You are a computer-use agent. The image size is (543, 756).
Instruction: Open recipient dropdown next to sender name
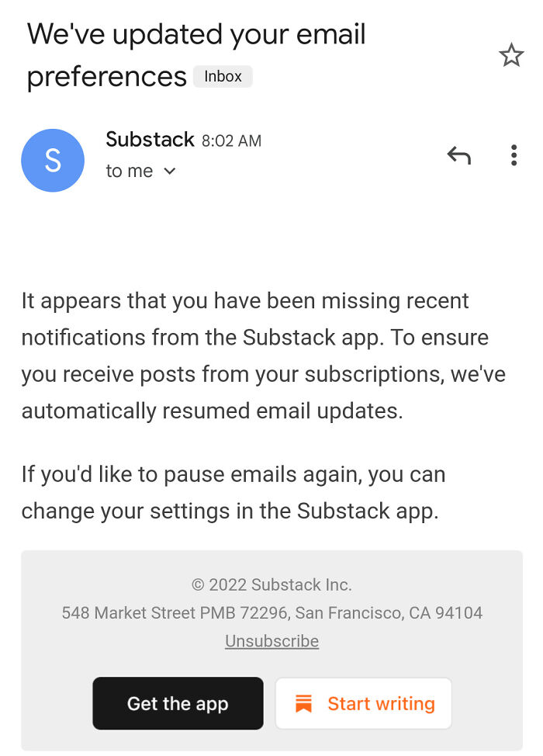(x=169, y=172)
